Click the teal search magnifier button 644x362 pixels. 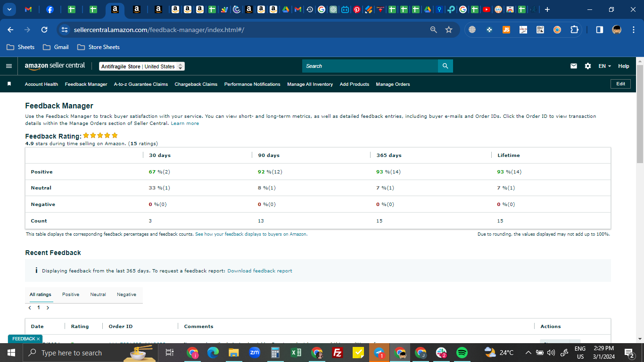[445, 66]
